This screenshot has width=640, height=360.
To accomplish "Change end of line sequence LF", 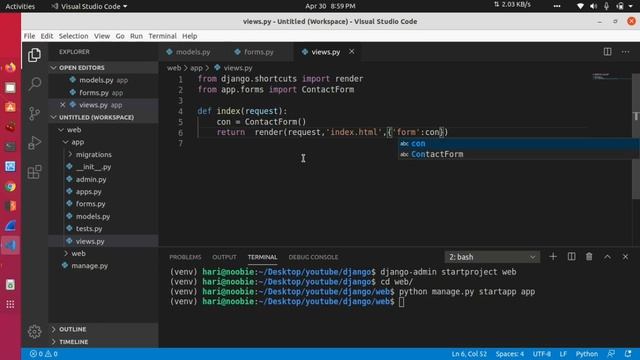I will pos(563,354).
